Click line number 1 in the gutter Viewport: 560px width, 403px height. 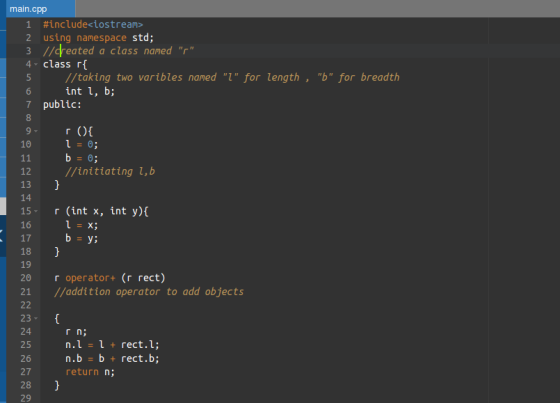pyautogui.click(x=28, y=25)
